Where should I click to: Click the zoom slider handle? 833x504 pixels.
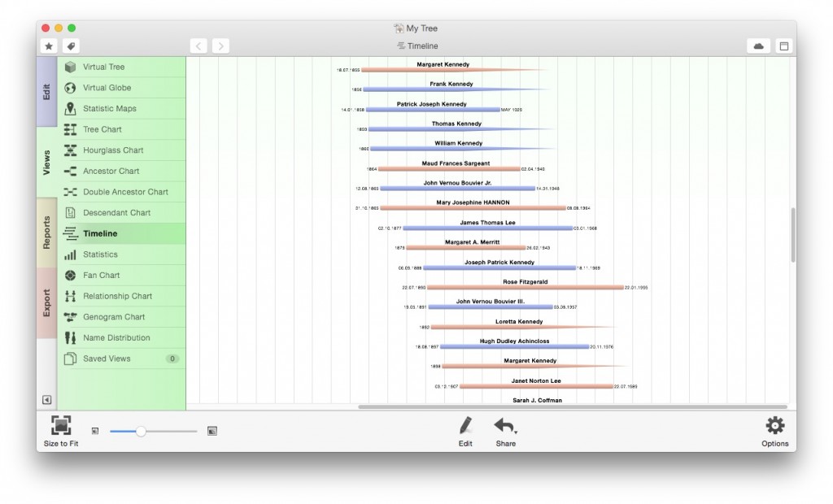coord(141,431)
